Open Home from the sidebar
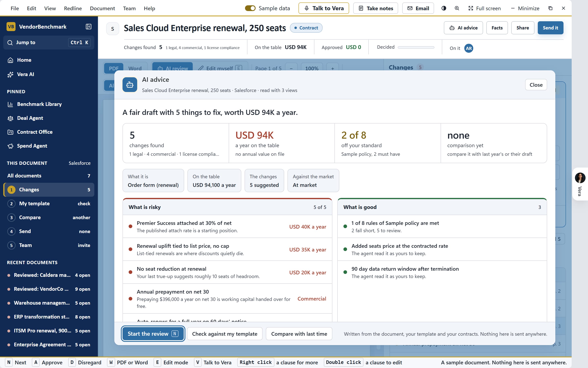This screenshot has width=588, height=368. 49,60
